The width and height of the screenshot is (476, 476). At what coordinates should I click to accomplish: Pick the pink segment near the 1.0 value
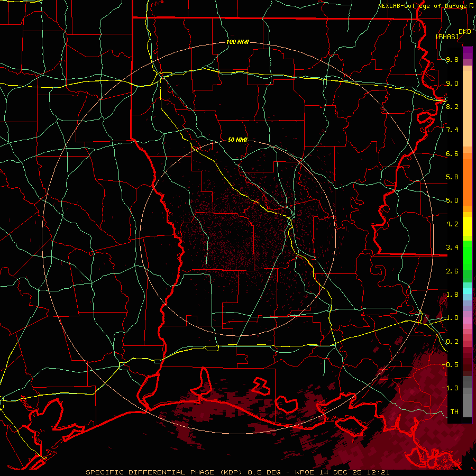pyautogui.click(x=467, y=321)
